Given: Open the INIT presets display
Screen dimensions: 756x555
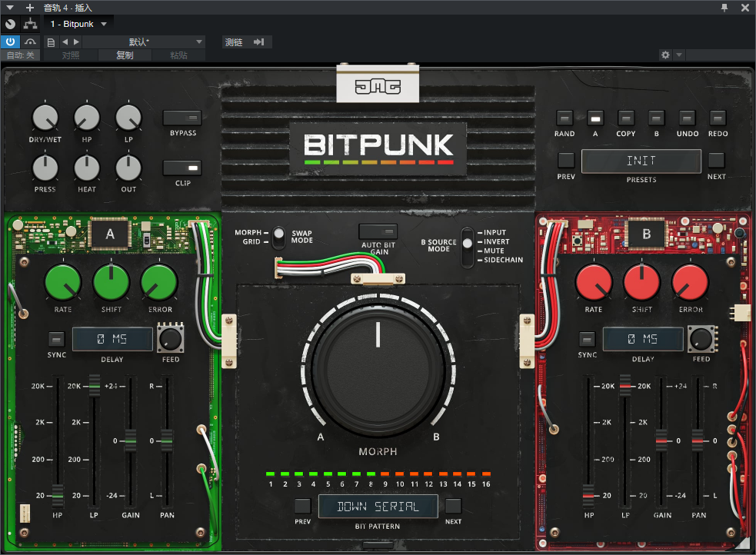Looking at the screenshot, I should tap(641, 161).
